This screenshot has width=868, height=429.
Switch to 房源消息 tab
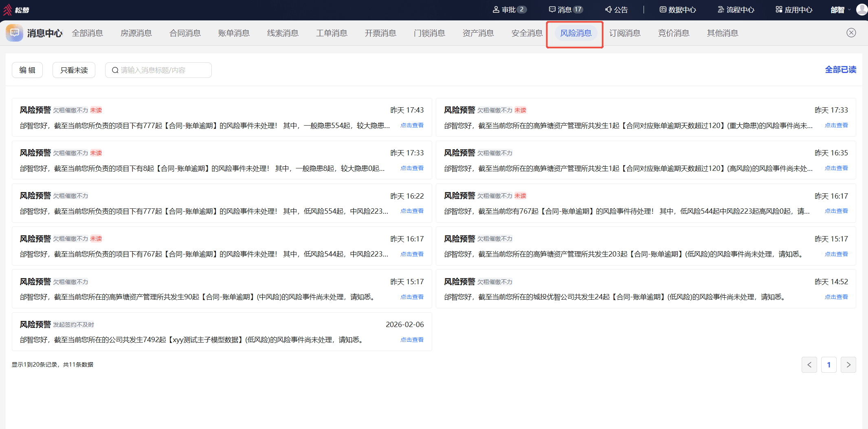[x=136, y=33]
